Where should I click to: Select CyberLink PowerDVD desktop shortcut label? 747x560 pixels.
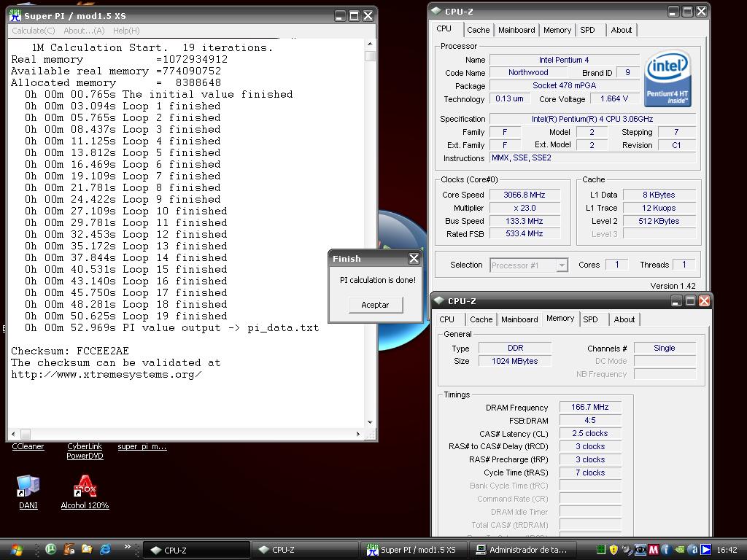point(85,451)
